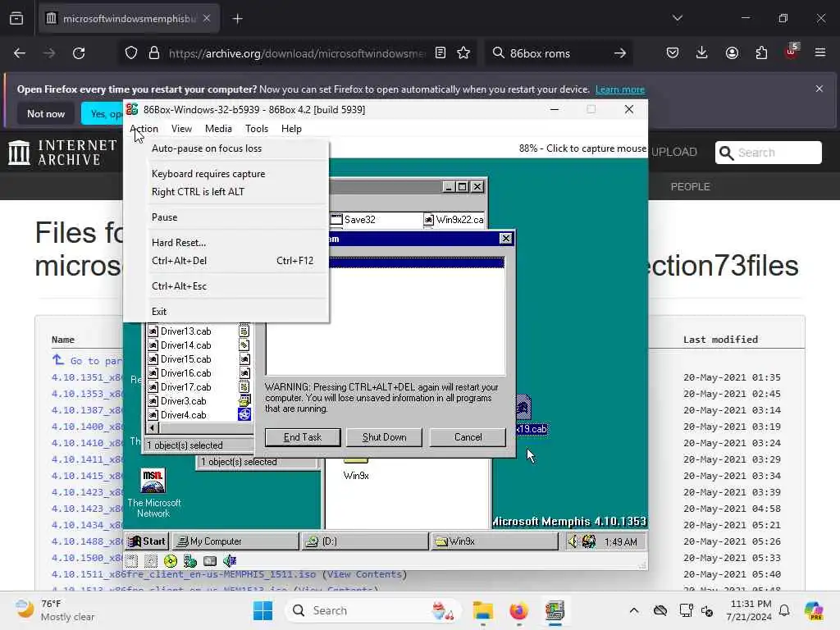
Task: Open Firefox hamburger application menu
Action: tap(820, 52)
